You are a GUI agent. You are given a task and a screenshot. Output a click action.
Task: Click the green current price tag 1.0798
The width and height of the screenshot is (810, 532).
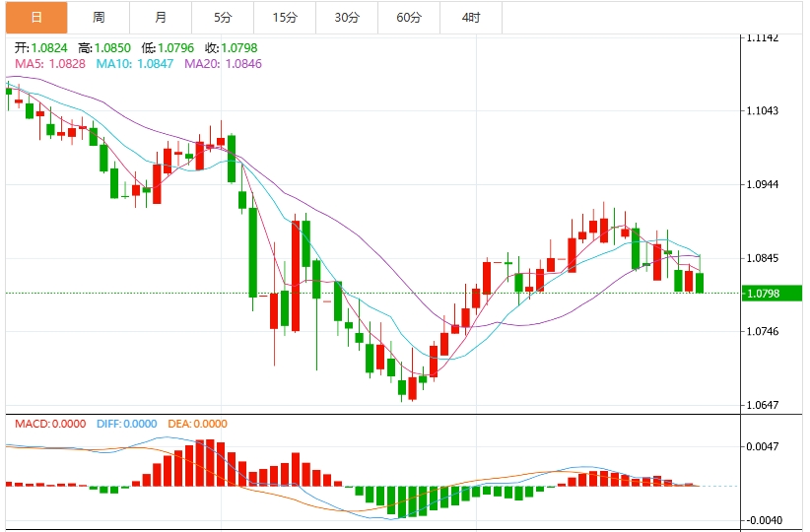pyautogui.click(x=772, y=294)
